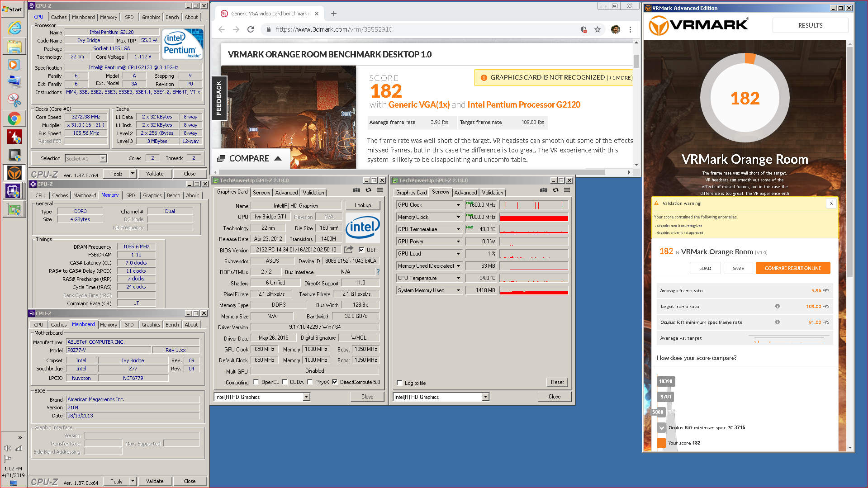Screen dimensions: 868x488
Task: Click info icon next to Target frame rate
Action: coord(778,306)
